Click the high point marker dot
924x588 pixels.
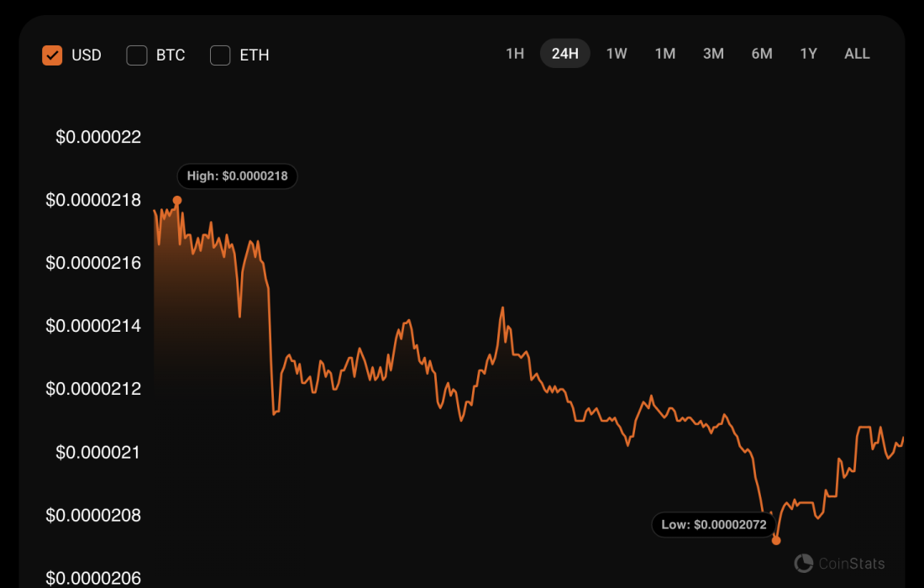click(177, 200)
